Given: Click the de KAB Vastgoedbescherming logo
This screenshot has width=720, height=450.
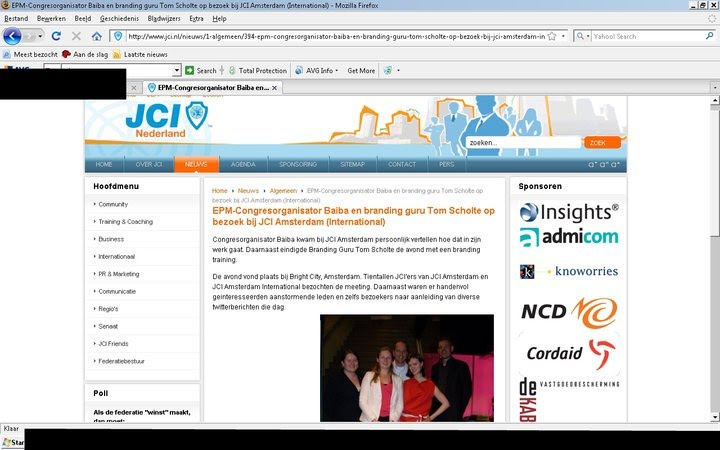Looking at the screenshot, I should [569, 399].
